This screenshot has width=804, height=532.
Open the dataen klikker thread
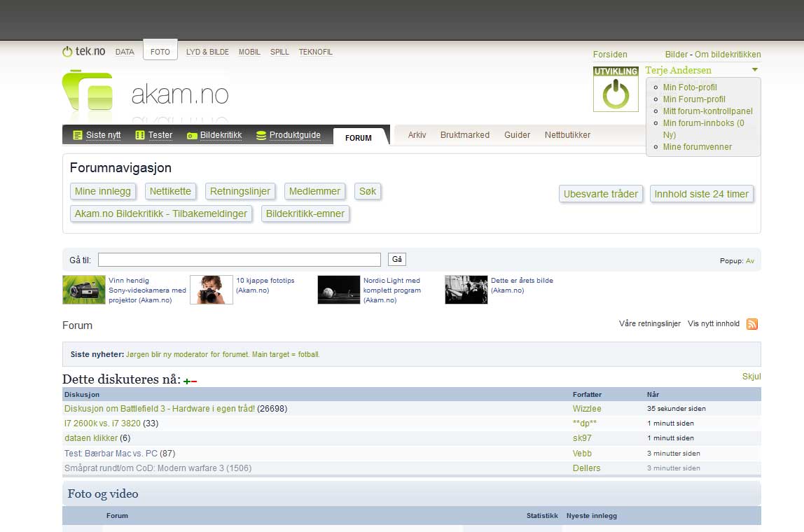[91, 438]
